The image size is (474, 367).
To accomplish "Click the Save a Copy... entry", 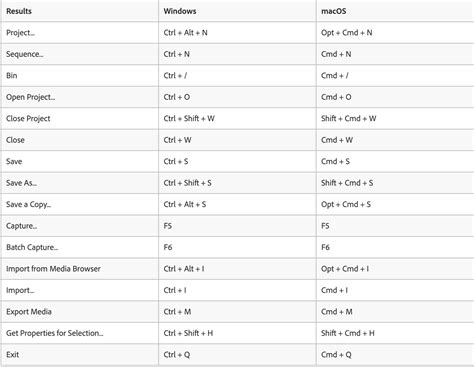I will [28, 204].
